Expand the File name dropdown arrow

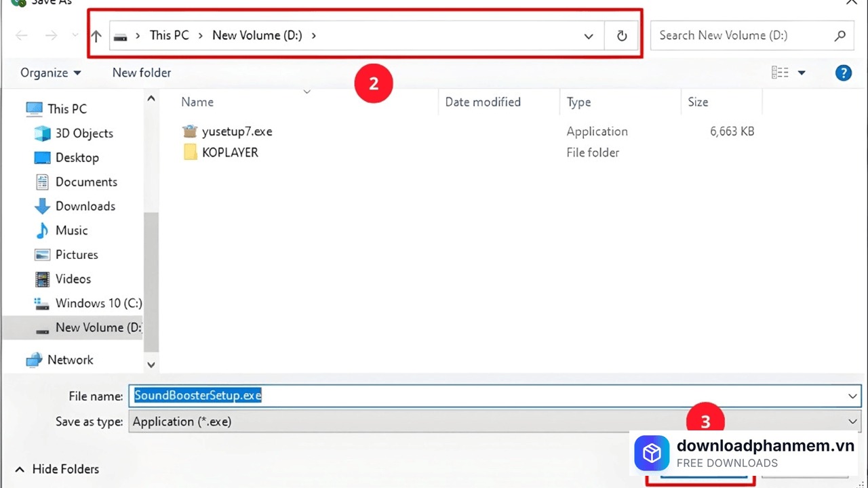852,396
